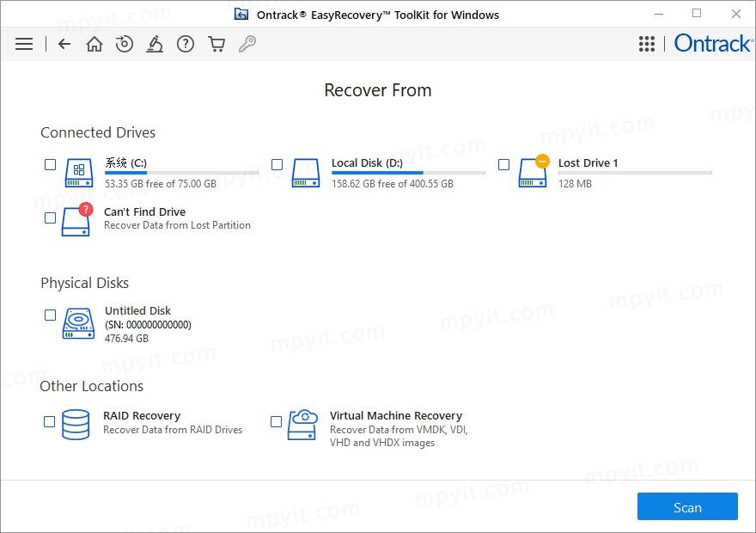
Task: Click 'Recover Data from RAID Drives' text
Action: [173, 430]
